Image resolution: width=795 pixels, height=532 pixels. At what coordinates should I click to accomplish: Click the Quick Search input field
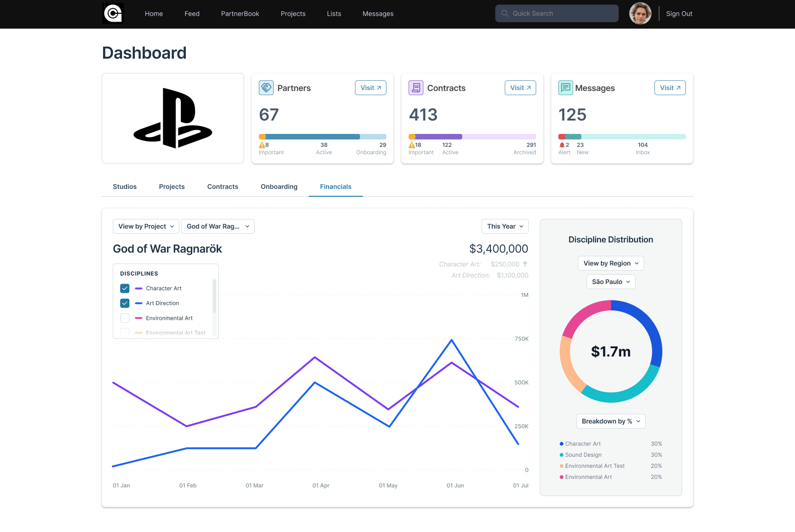pos(557,13)
